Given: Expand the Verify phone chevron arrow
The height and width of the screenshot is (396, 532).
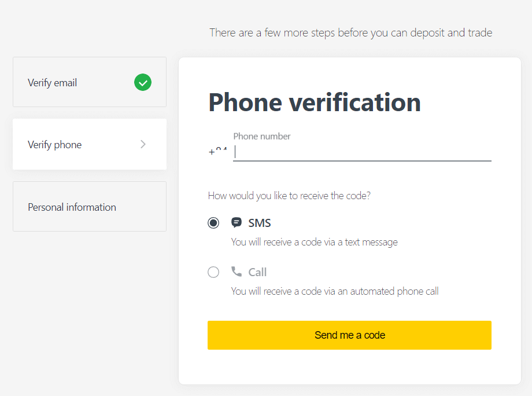Looking at the screenshot, I should (143, 144).
